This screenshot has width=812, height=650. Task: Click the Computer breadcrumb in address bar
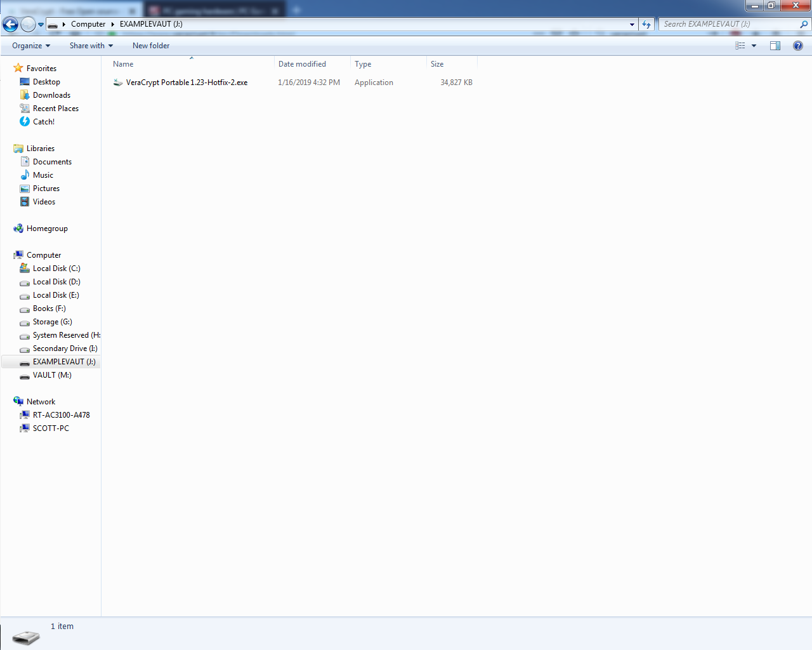[88, 24]
